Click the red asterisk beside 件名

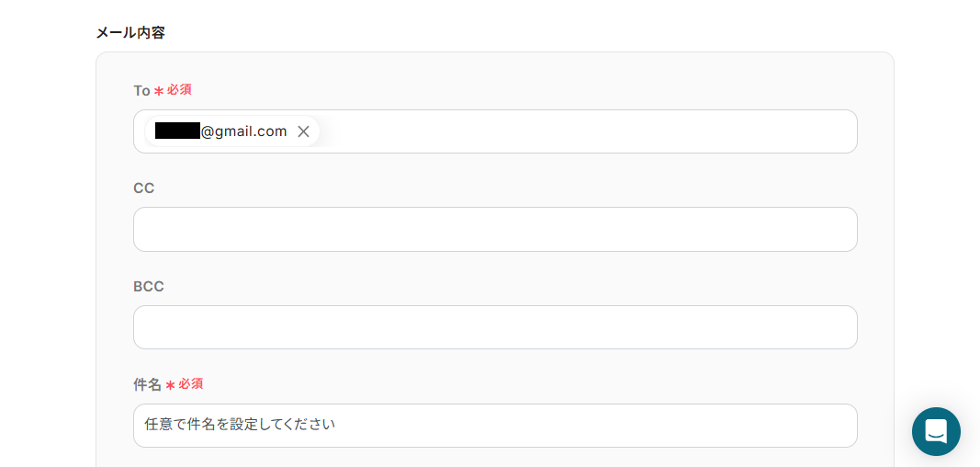tap(170, 385)
